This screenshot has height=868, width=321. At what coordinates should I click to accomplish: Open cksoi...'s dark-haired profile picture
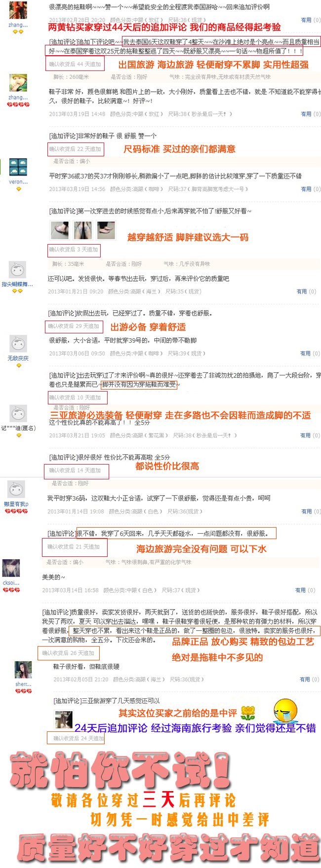[x=11, y=568]
